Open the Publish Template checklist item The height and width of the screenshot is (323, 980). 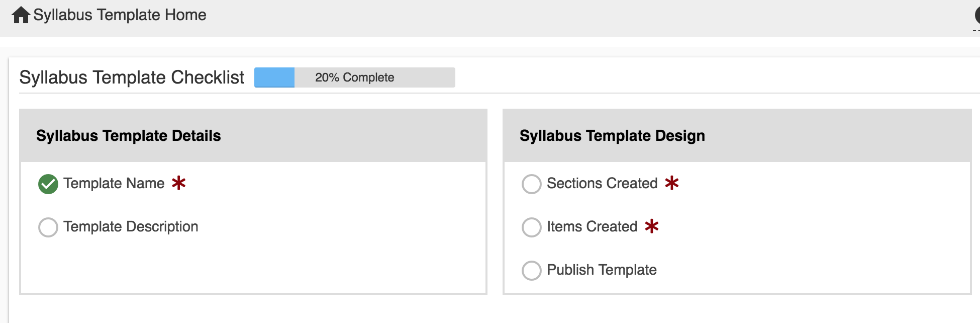pos(602,270)
